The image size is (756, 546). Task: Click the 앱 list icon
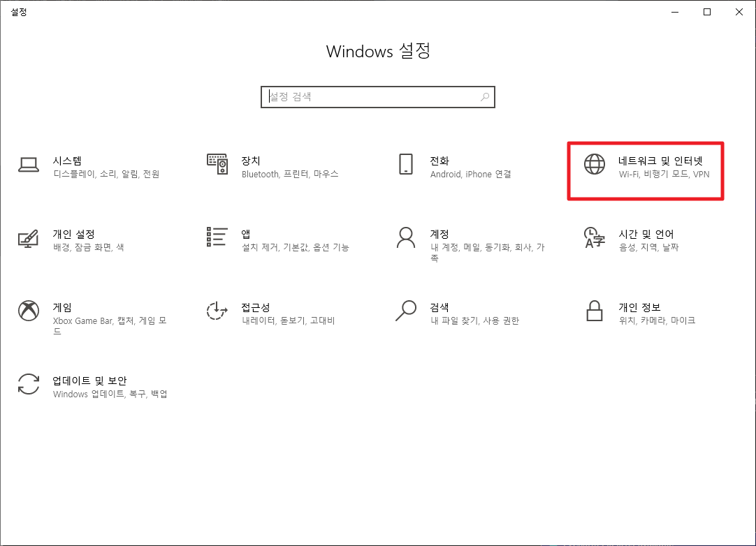point(217,237)
